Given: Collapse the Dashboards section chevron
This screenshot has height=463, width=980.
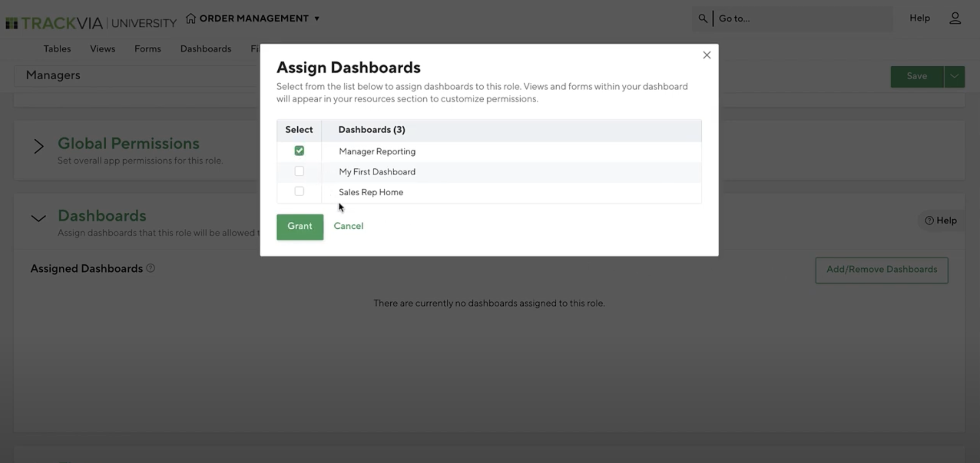Looking at the screenshot, I should (38, 218).
